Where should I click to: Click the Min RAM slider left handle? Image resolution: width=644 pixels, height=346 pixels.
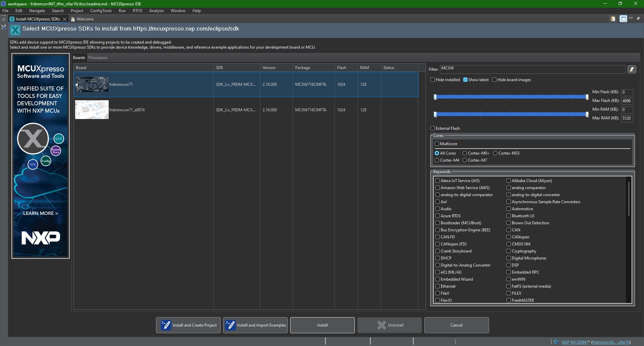[435, 115]
